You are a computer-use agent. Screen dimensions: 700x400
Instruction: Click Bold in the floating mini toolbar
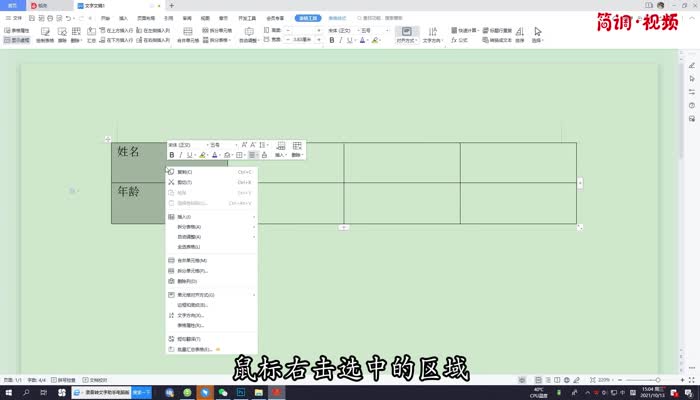click(171, 155)
